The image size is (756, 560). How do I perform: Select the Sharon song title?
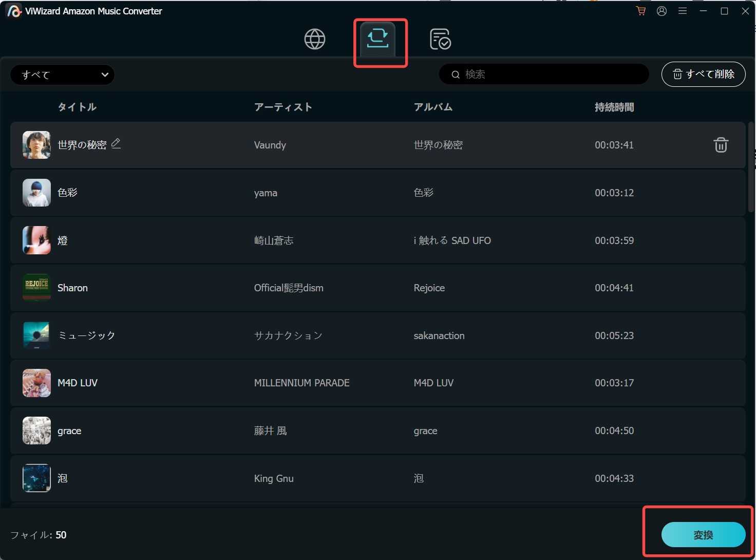tap(72, 288)
